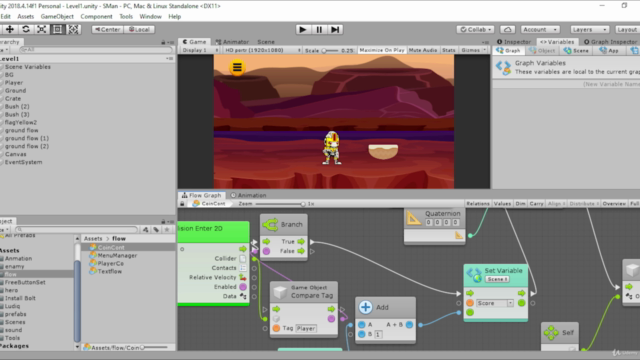The width and height of the screenshot is (640, 360).
Task: Click the Play button
Action: (302, 29)
